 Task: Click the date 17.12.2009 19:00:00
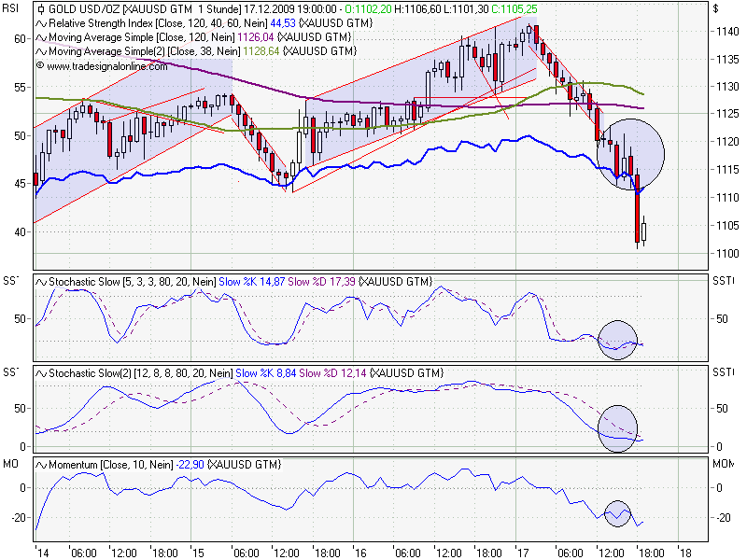289,9
